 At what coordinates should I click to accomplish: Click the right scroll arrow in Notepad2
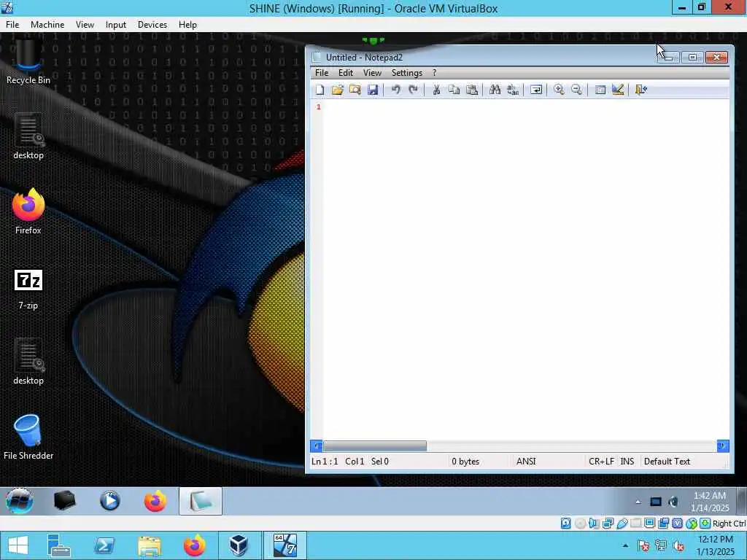pos(723,446)
